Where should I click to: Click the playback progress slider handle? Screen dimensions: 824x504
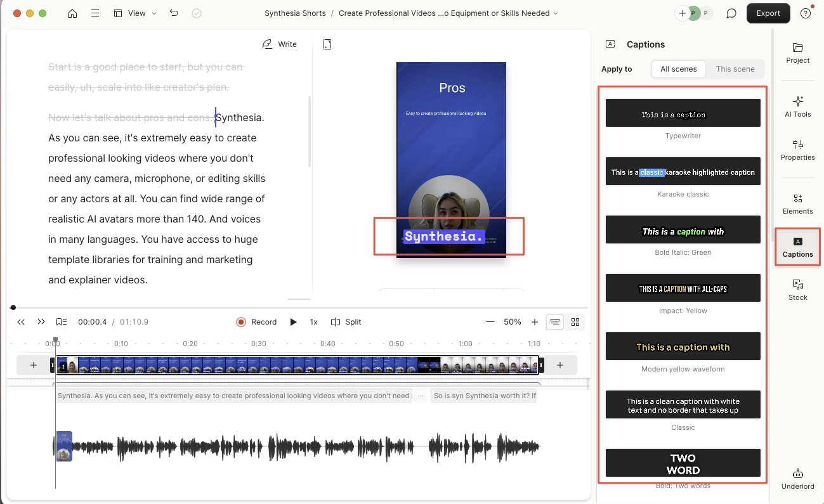tap(13, 307)
